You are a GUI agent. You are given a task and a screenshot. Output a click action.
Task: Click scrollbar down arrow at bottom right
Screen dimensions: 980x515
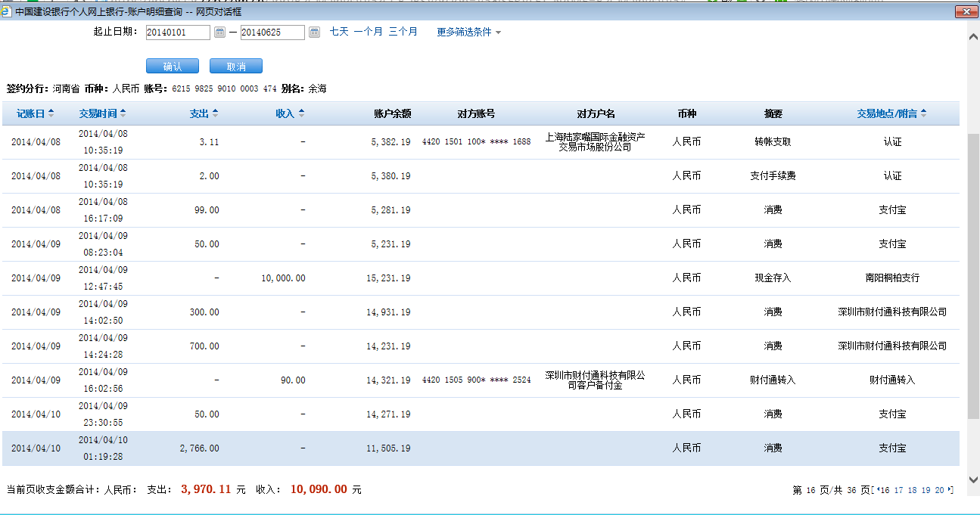973,499
